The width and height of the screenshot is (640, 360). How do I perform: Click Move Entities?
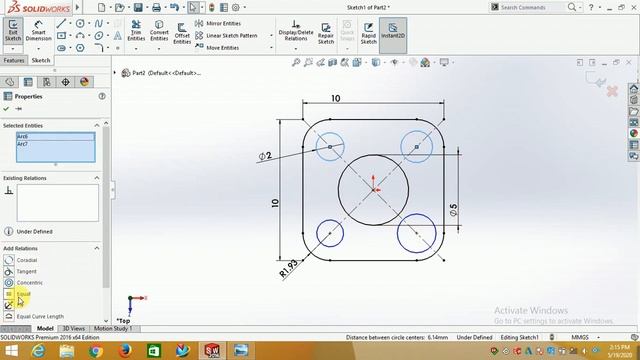coord(217,48)
